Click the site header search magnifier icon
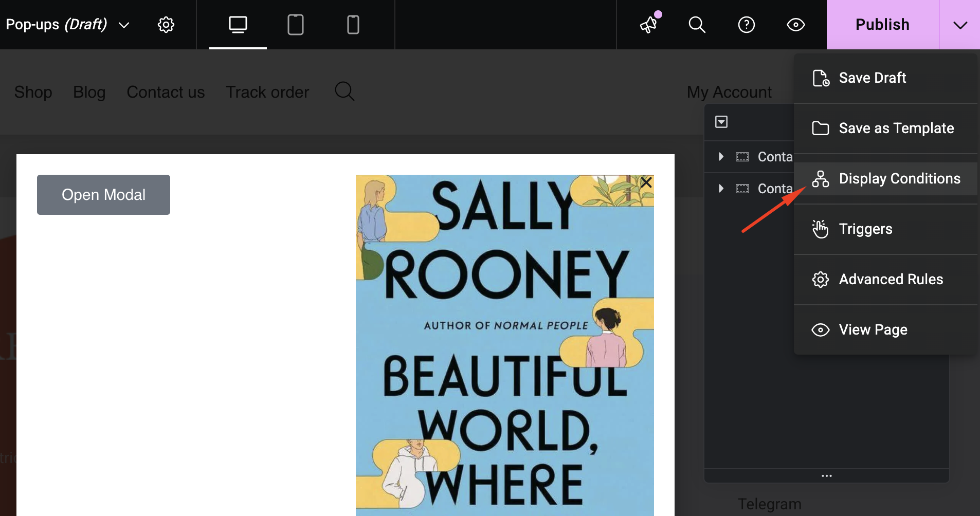Viewport: 980px width, 516px height. (x=344, y=91)
